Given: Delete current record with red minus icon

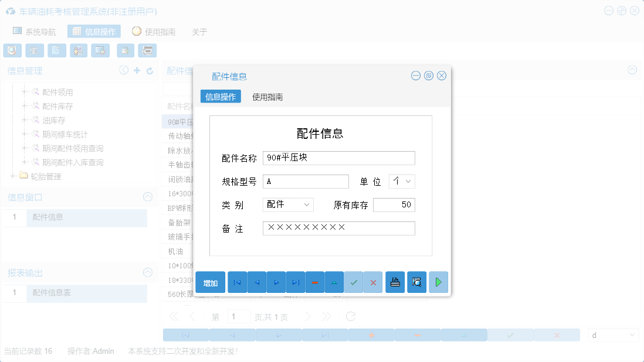Looking at the screenshot, I should tap(314, 282).
